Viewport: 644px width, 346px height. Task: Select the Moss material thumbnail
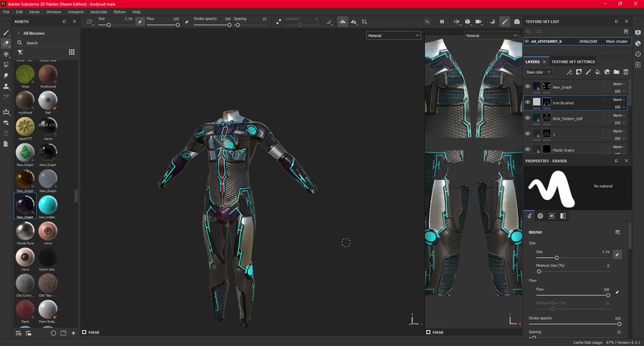tap(25, 74)
